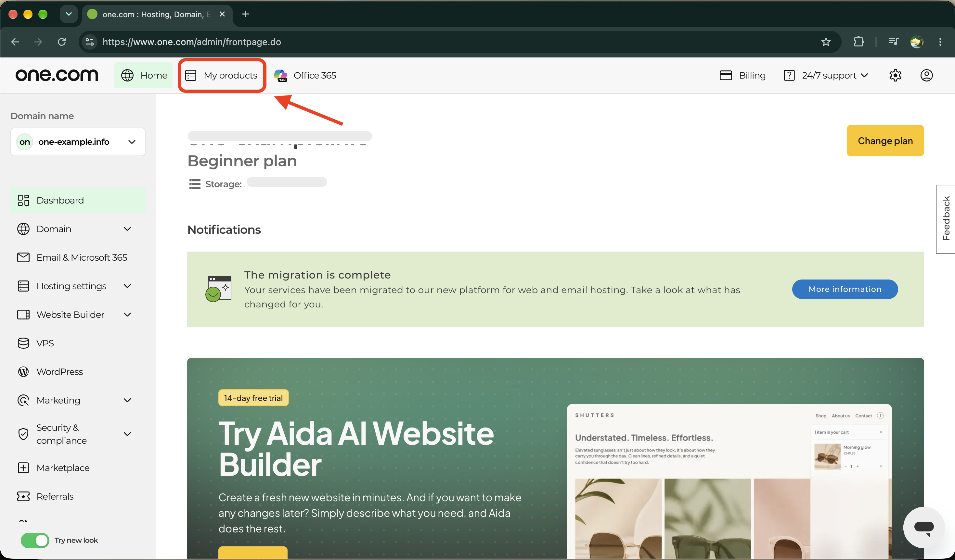Open the My products tab
The height and width of the screenshot is (560, 955).
pyautogui.click(x=222, y=75)
